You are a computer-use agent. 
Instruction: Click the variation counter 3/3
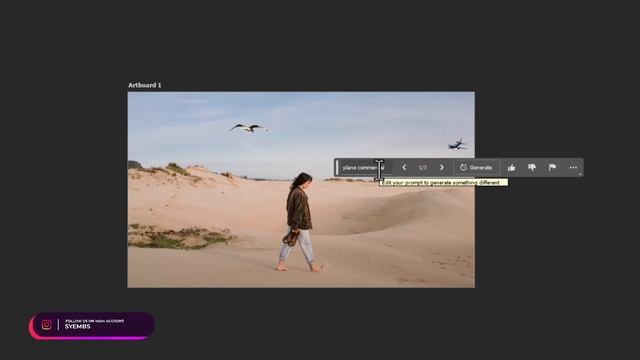[x=422, y=168]
